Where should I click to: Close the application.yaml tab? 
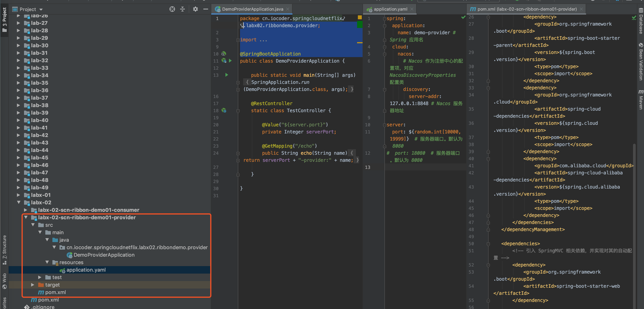pyautogui.click(x=412, y=9)
